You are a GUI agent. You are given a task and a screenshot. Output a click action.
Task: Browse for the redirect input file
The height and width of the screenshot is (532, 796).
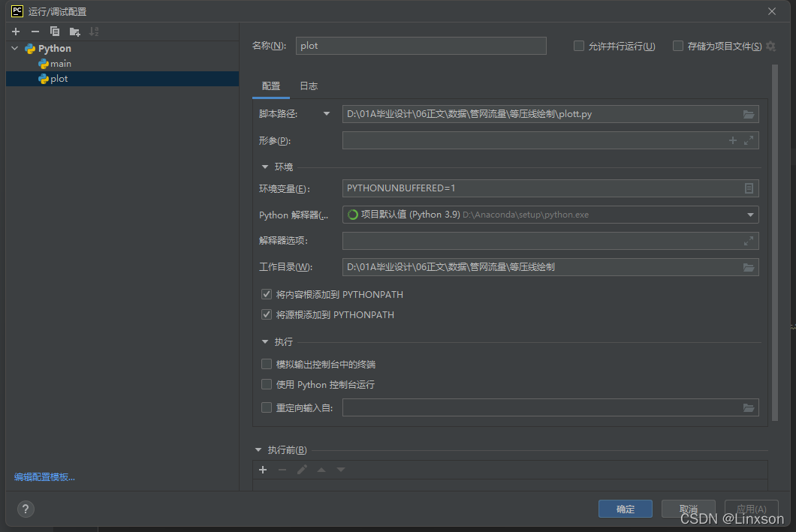[748, 407]
